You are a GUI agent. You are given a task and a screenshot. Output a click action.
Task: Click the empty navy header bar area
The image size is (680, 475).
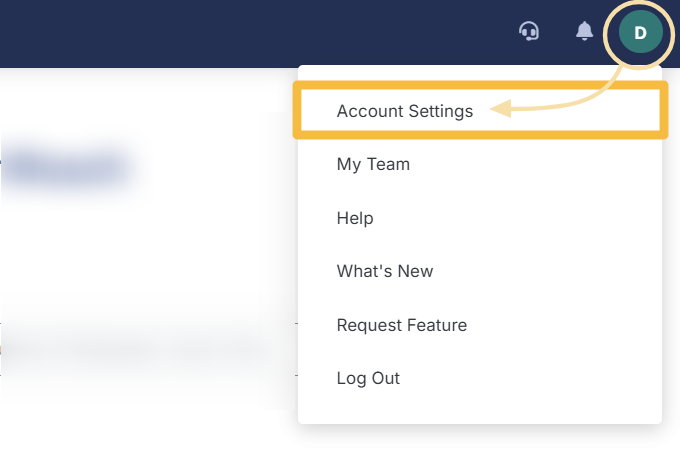pyautogui.click(x=250, y=33)
